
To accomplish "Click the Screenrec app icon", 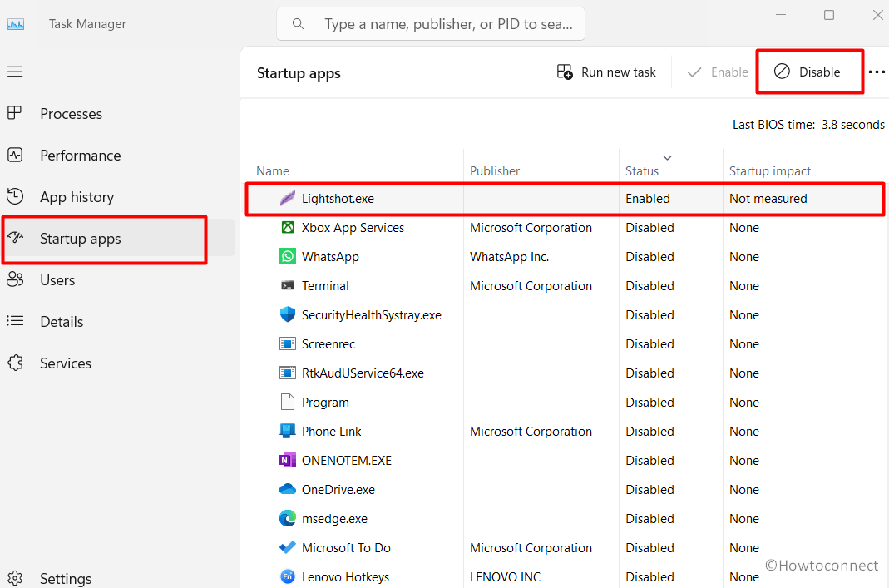I will coord(288,343).
